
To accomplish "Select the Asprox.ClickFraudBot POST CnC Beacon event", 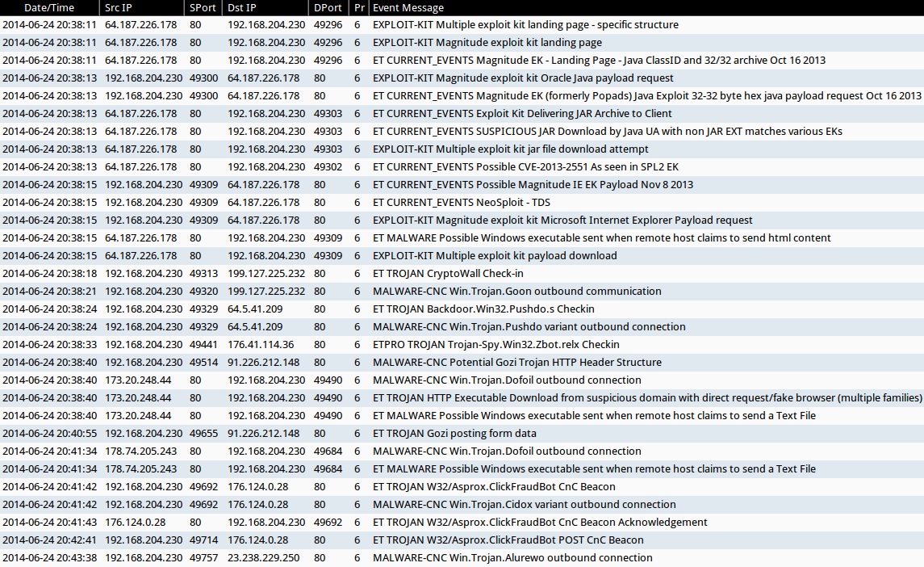I will [x=508, y=540].
